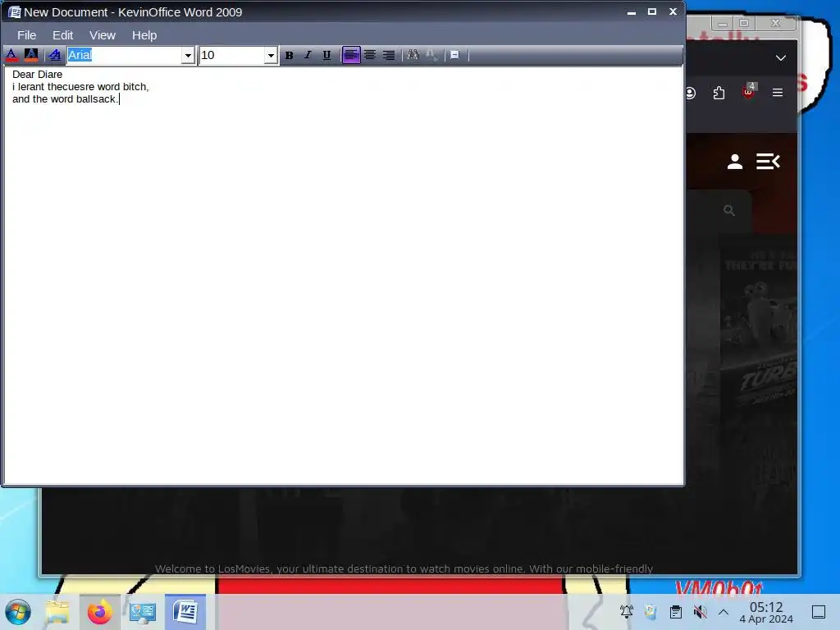Minimize the KevinOffice Word window
Image resolution: width=840 pixels, height=630 pixels.
click(x=632, y=11)
